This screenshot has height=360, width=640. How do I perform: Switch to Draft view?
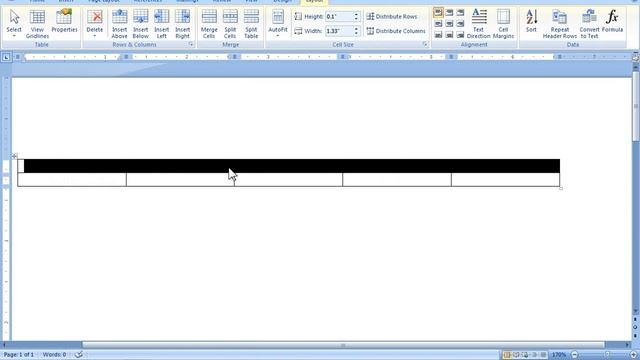pyautogui.click(x=543, y=355)
